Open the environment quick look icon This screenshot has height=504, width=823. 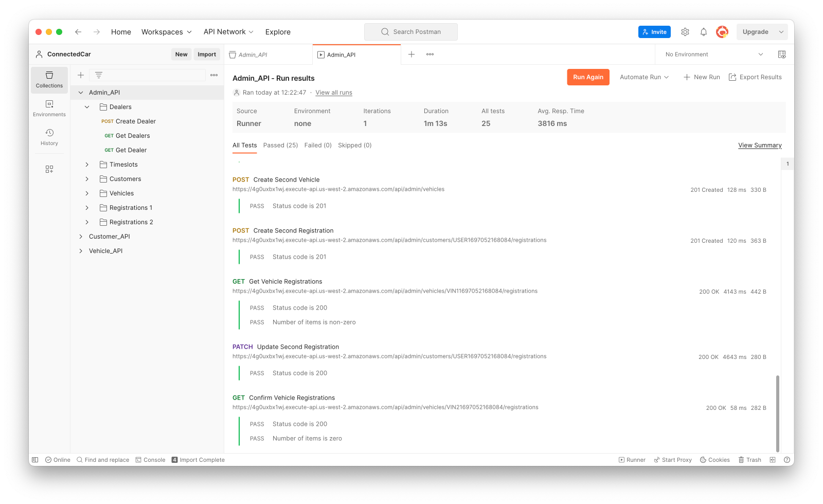click(x=782, y=55)
